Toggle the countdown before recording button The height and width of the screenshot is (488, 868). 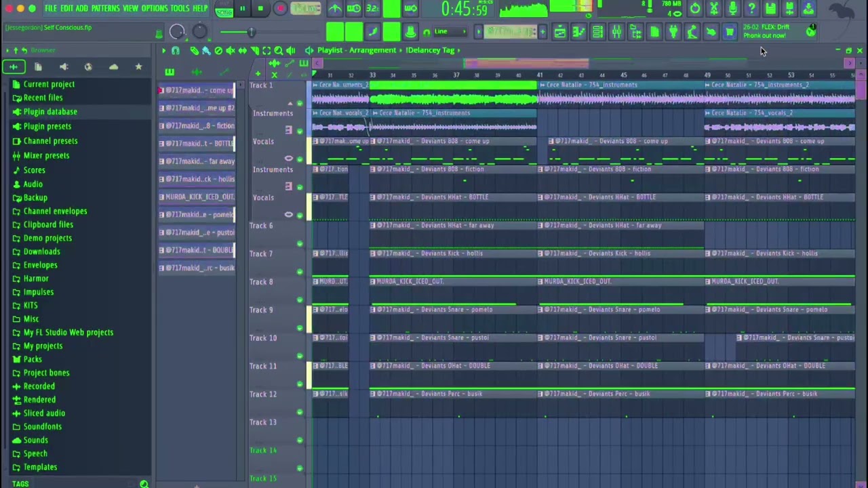pyautogui.click(x=372, y=8)
